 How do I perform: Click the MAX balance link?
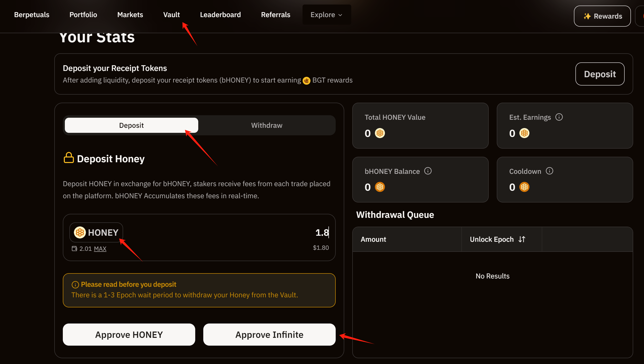pyautogui.click(x=100, y=249)
